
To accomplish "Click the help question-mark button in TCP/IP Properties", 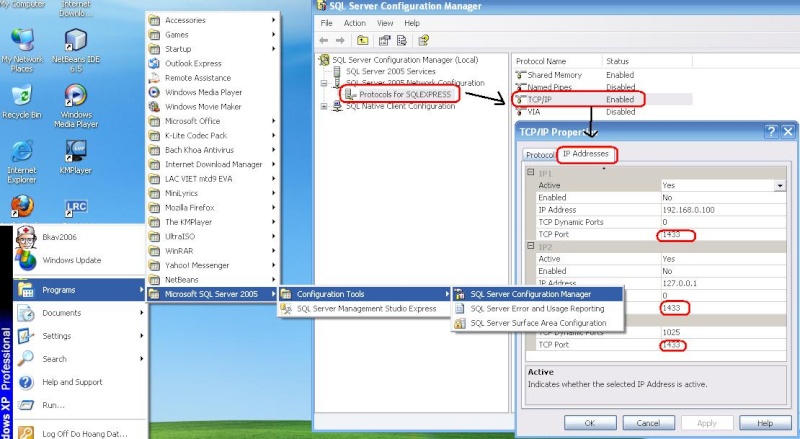I will tap(771, 132).
